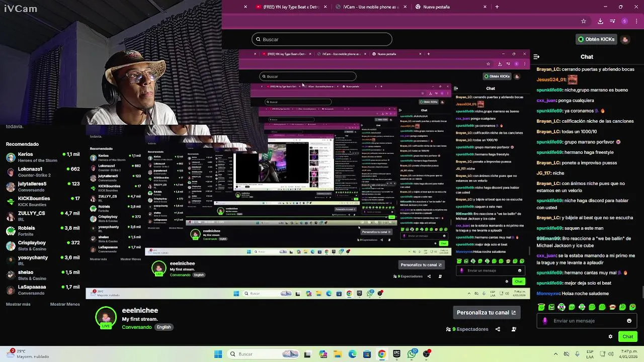Click the 'Enviar un mensaje' input field
The image size is (644, 362).
click(x=587, y=321)
